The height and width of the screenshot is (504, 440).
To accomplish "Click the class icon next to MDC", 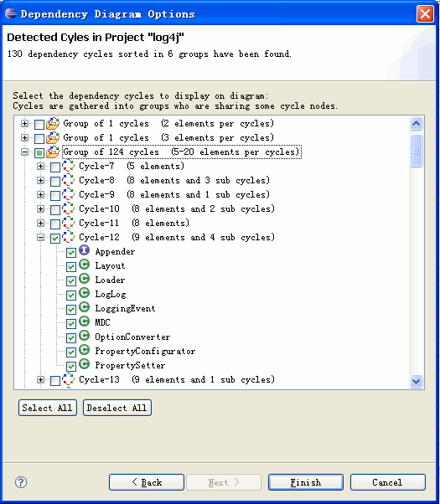I will click(x=85, y=321).
